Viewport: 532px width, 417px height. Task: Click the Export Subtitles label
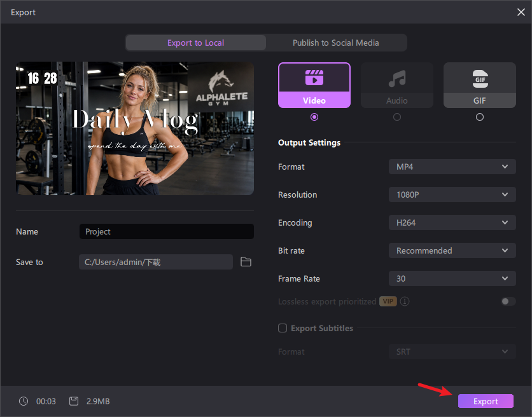(322, 328)
